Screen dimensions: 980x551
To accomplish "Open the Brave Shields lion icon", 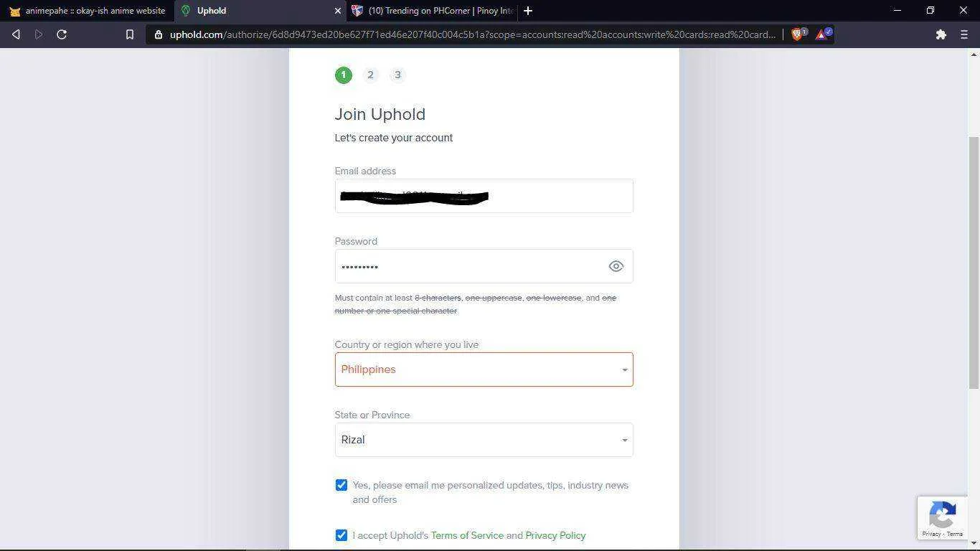I will (798, 34).
